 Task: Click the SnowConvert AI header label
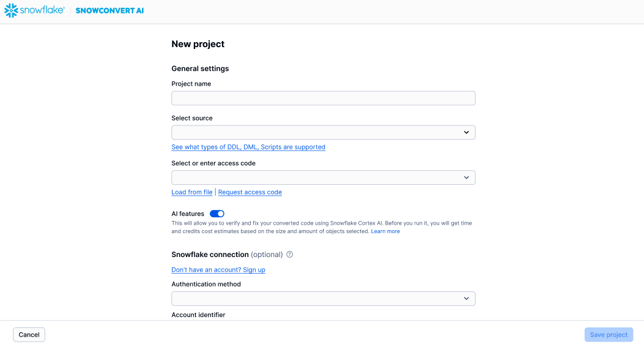click(x=109, y=10)
